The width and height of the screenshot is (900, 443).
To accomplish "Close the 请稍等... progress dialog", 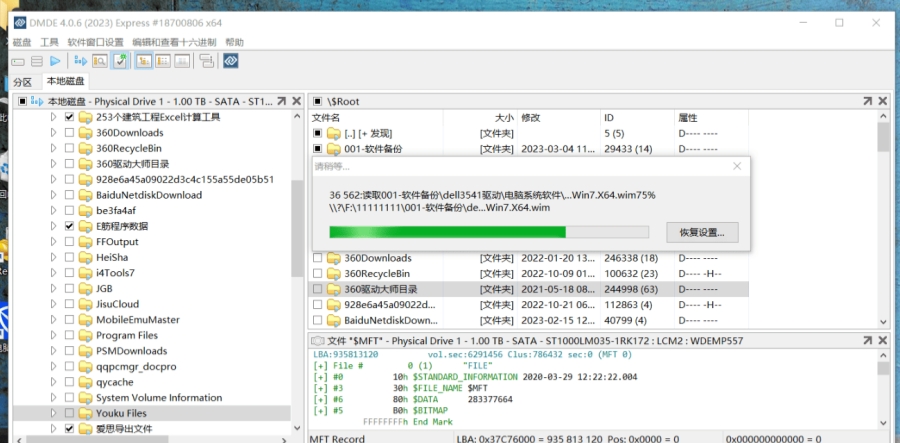I will (737, 166).
